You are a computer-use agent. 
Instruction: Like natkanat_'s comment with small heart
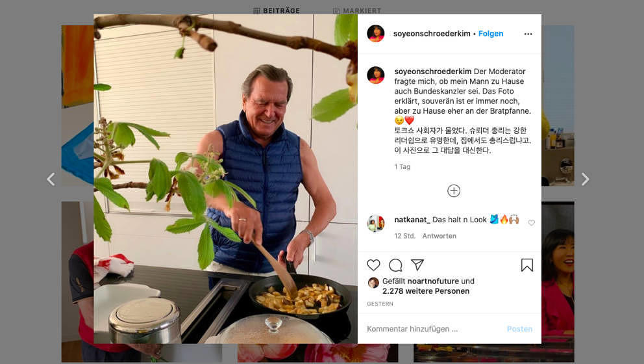click(x=532, y=223)
